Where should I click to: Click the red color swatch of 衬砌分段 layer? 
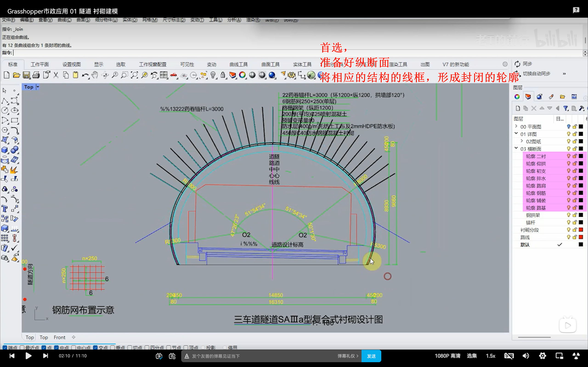581,230
